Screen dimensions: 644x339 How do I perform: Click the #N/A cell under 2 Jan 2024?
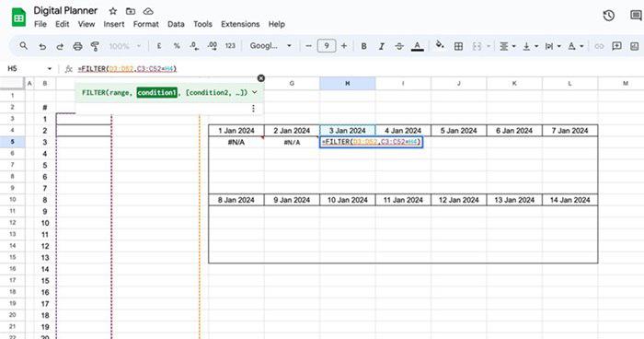pyautogui.click(x=292, y=142)
